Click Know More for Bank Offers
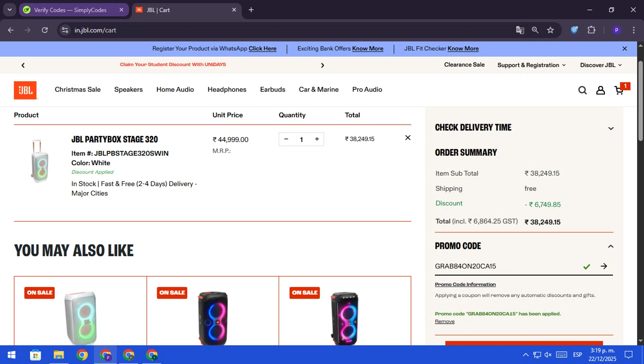Viewport: 644px width, 364px height. point(368,49)
